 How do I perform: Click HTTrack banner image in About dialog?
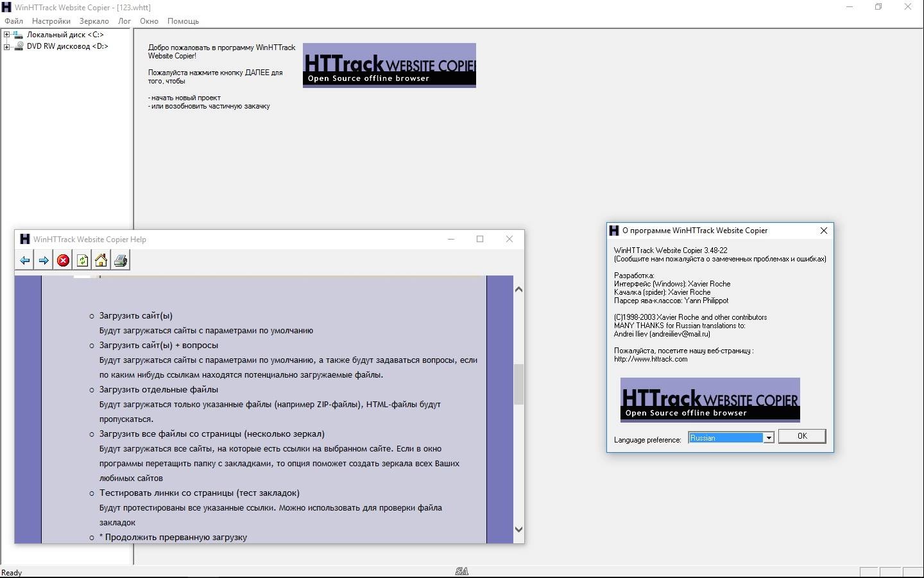(710, 399)
